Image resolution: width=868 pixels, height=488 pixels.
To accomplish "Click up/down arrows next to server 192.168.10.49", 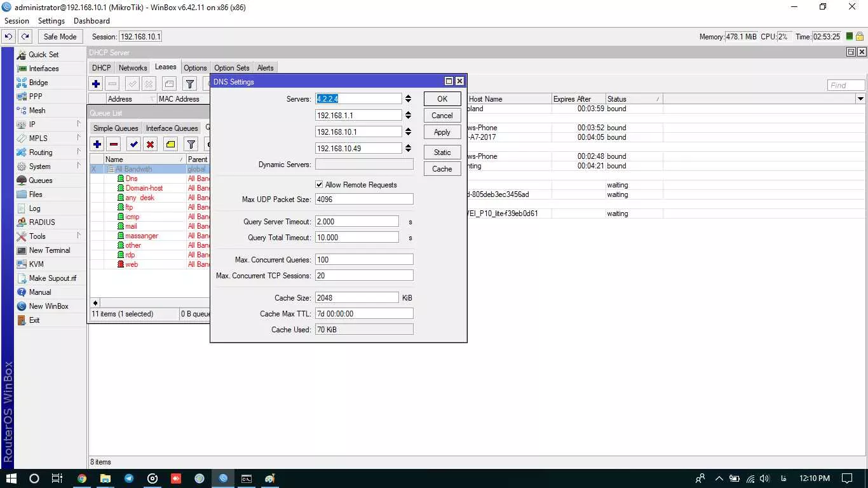I will [x=408, y=148].
